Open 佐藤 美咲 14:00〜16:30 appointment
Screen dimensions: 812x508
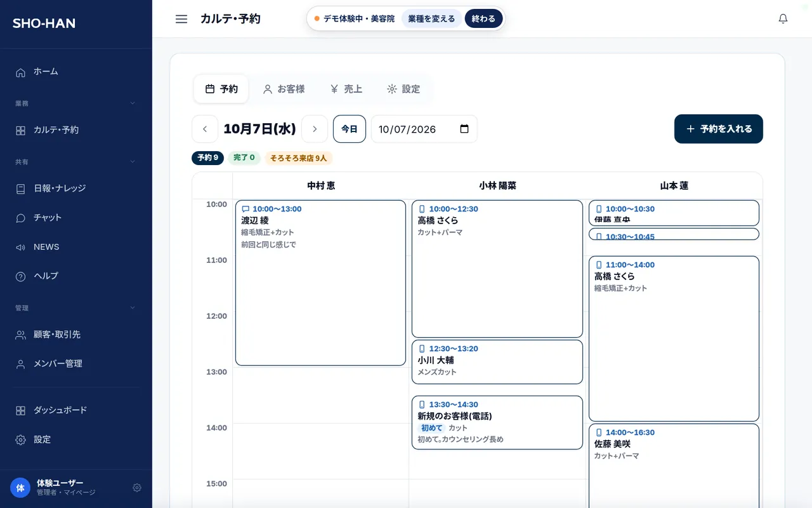click(x=674, y=466)
